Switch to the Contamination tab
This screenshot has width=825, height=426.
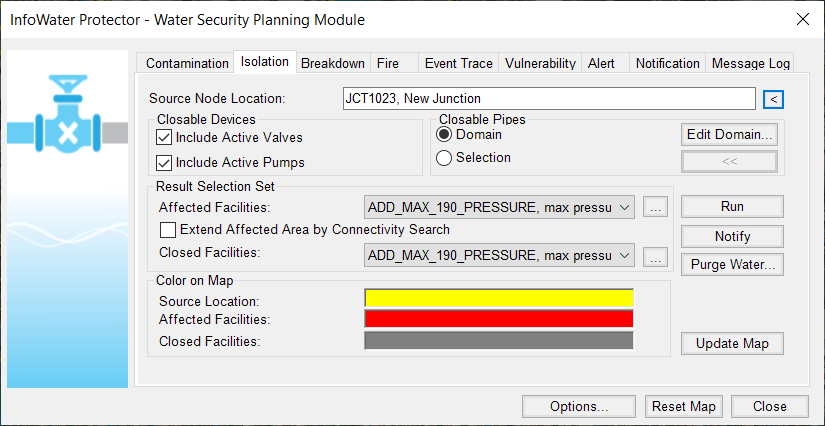tap(187, 63)
